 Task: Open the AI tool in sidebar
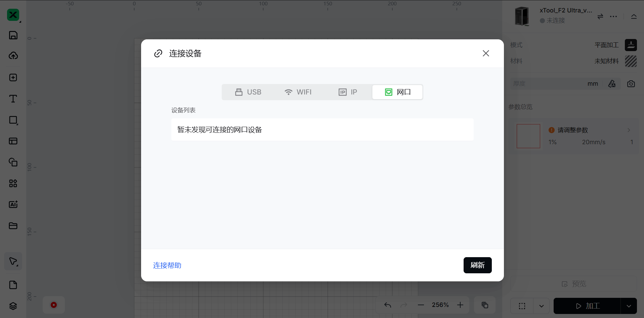(13, 204)
